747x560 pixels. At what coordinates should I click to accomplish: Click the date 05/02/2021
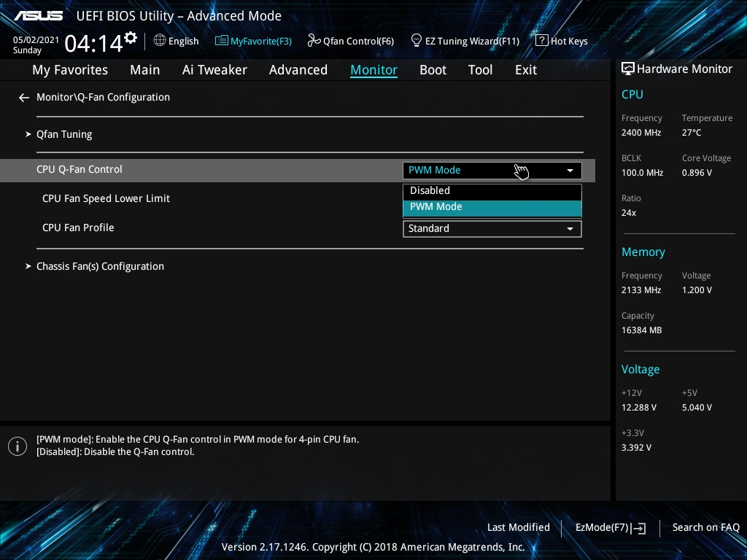36,40
